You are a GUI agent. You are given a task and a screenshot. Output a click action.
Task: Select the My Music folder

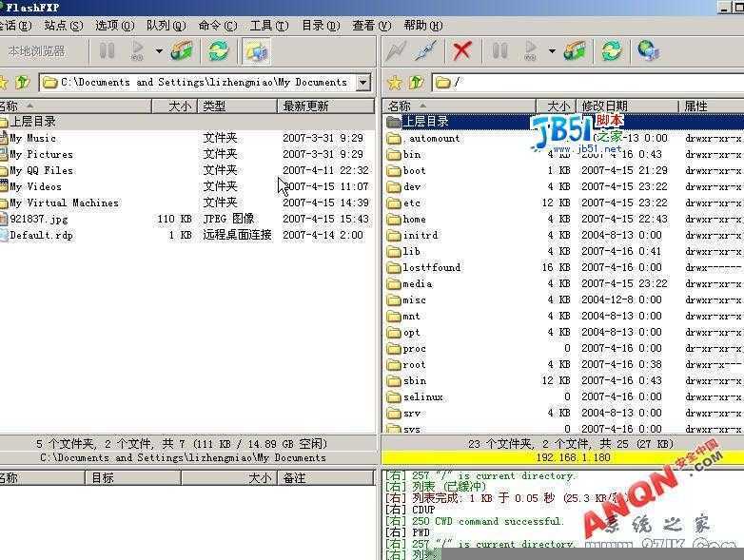click(x=32, y=138)
